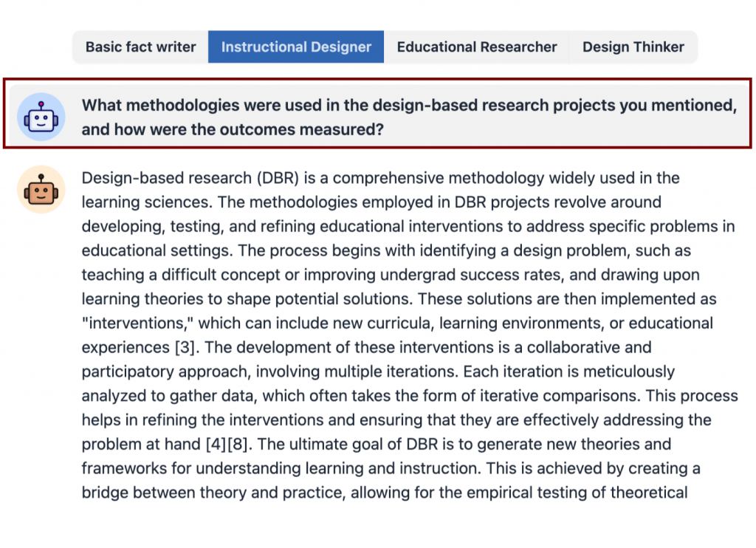Switch to the Basic fact writer tab
The width and height of the screenshot is (756, 548).
pyautogui.click(x=140, y=47)
